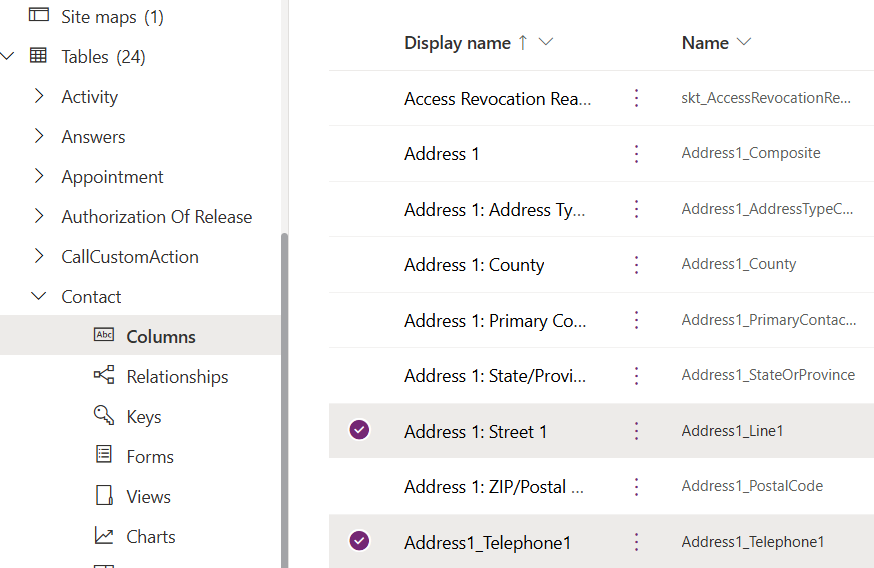
Task: Click the Keys icon under Contact
Action: click(x=104, y=416)
